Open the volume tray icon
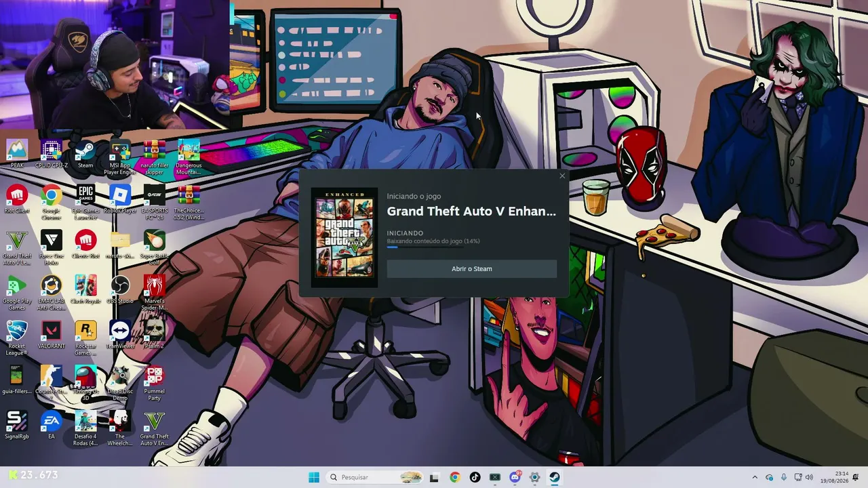The width and height of the screenshot is (868, 488). pos(809,477)
